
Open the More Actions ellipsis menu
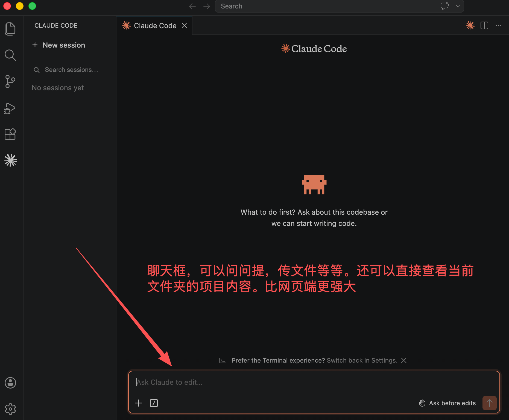499,25
